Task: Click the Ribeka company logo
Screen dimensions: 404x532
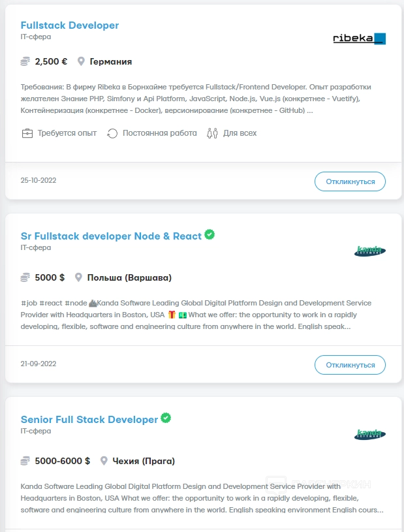Action: (359, 39)
